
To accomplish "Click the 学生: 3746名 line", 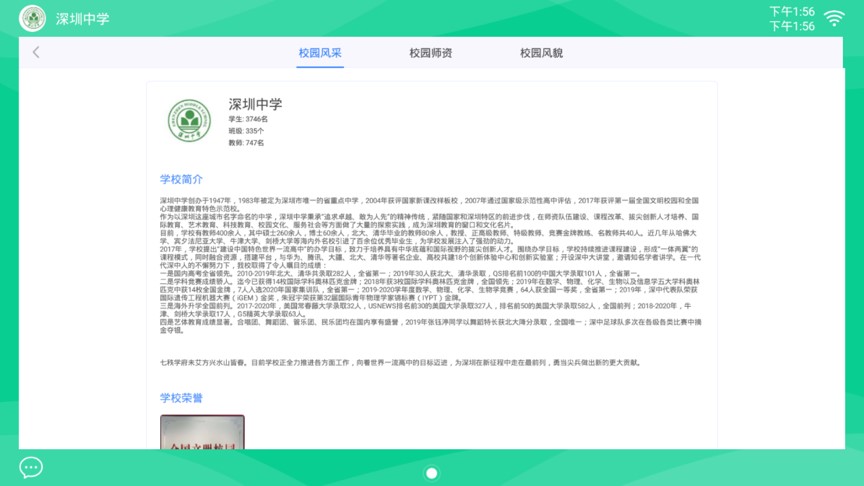I will [248, 119].
